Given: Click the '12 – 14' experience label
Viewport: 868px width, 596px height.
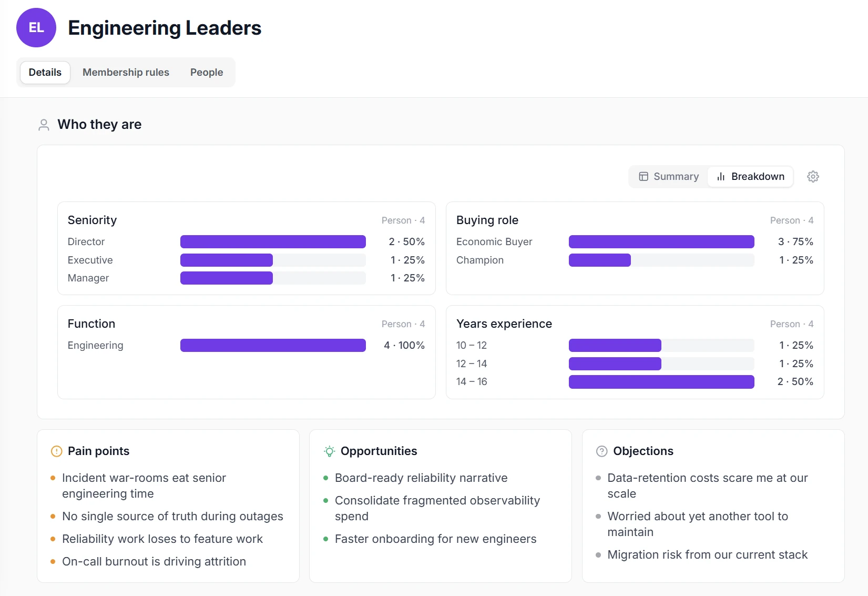Looking at the screenshot, I should 472,363.
